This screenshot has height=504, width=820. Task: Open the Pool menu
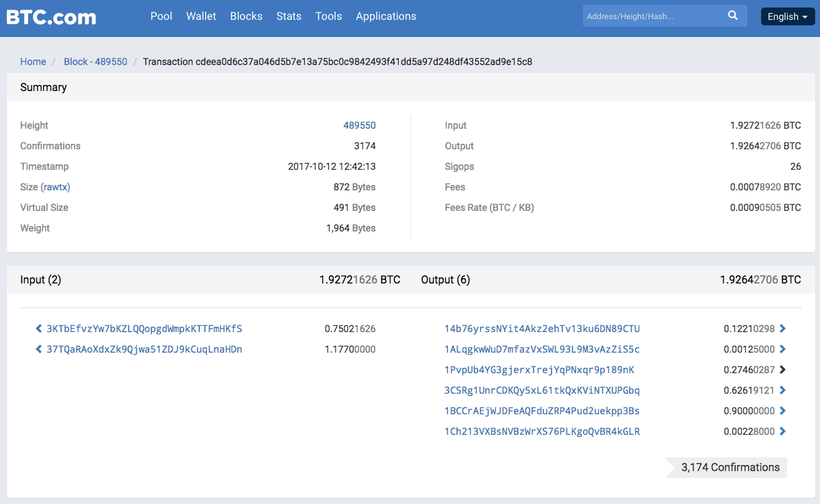[161, 16]
